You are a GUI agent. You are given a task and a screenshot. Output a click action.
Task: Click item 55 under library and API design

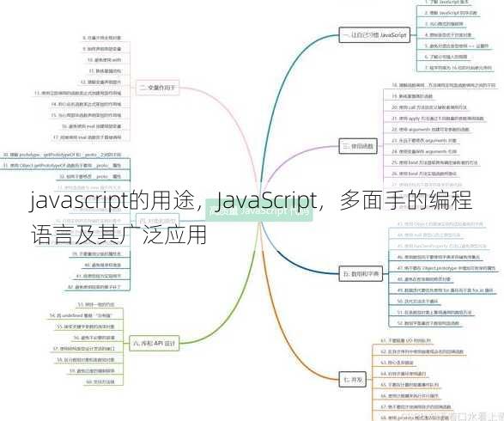(x=86, y=326)
